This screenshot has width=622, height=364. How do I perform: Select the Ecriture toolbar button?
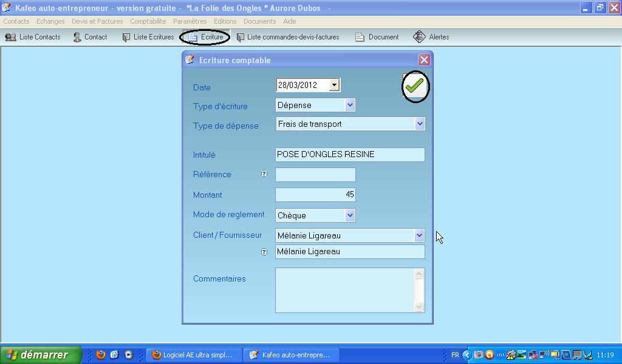click(206, 37)
